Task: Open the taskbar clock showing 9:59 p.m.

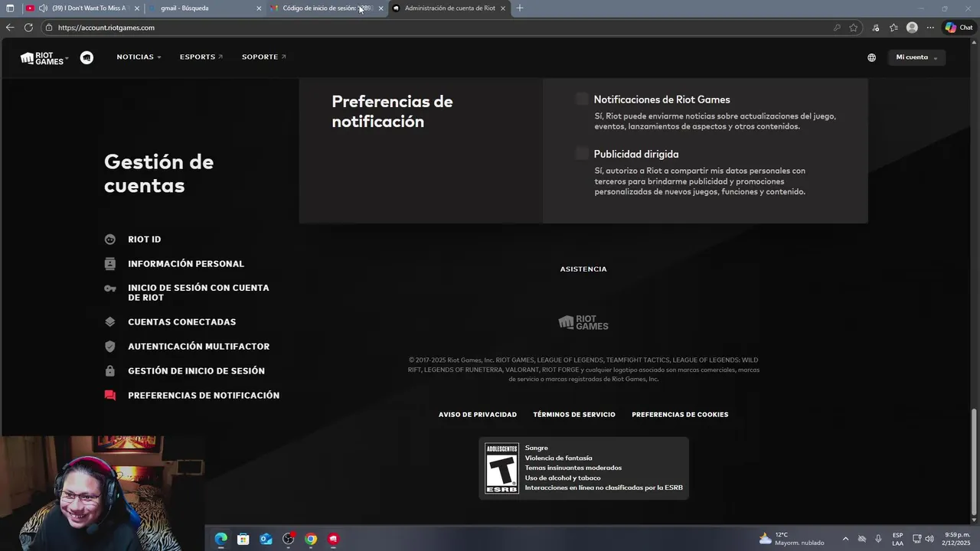Action: [x=957, y=539]
